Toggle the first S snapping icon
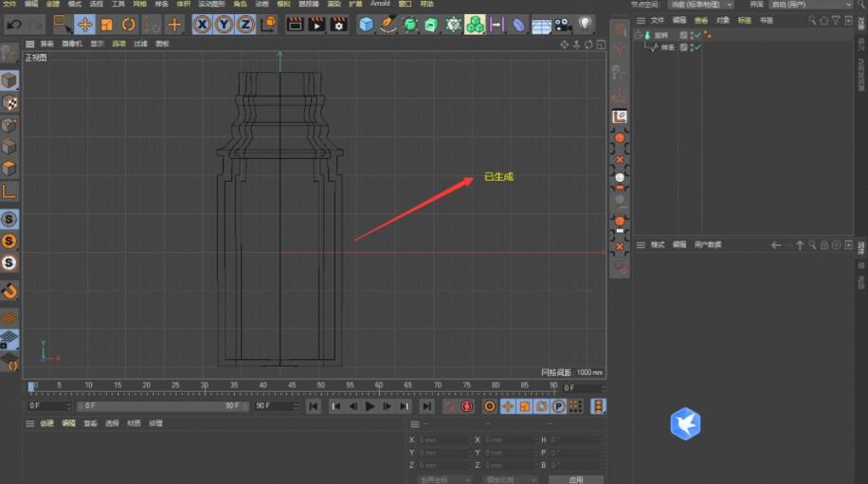 coord(9,220)
